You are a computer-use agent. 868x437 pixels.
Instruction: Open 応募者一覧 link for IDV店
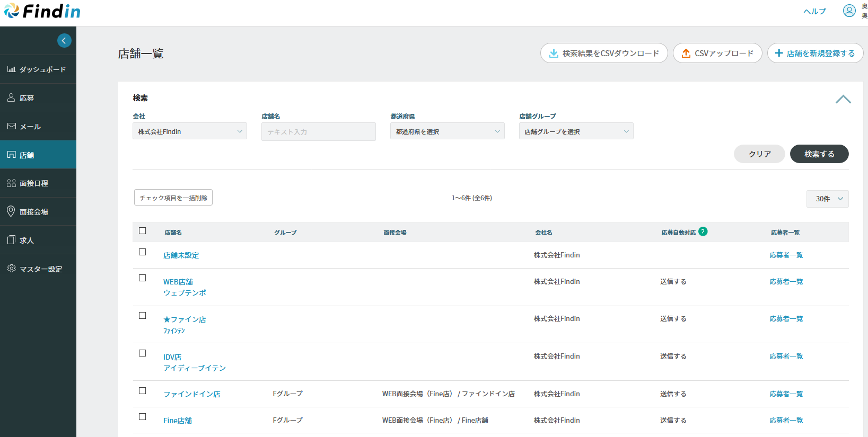coord(786,356)
